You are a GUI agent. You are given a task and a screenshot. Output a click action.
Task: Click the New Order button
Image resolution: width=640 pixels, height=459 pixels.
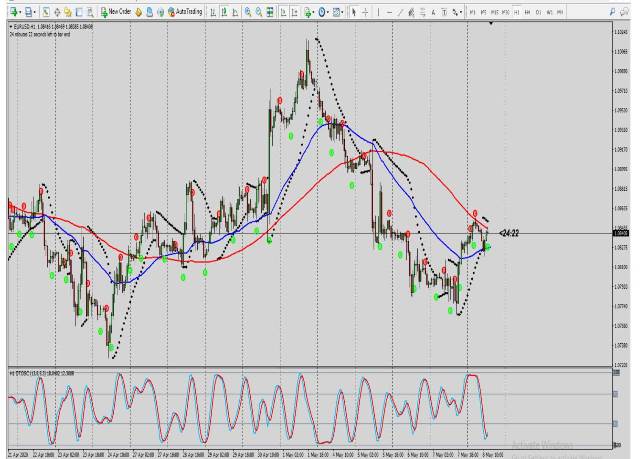tap(116, 11)
